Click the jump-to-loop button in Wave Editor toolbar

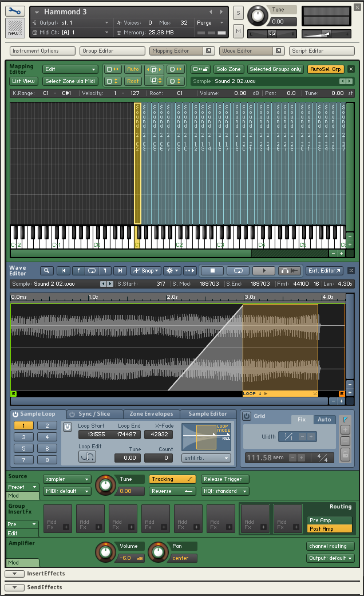tap(92, 271)
